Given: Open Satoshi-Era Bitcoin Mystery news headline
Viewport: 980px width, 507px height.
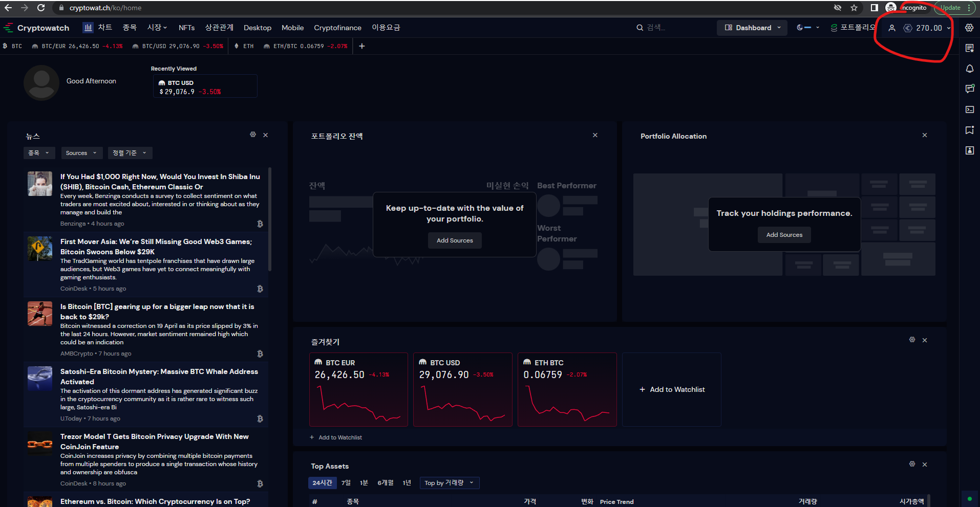Looking at the screenshot, I should [159, 377].
